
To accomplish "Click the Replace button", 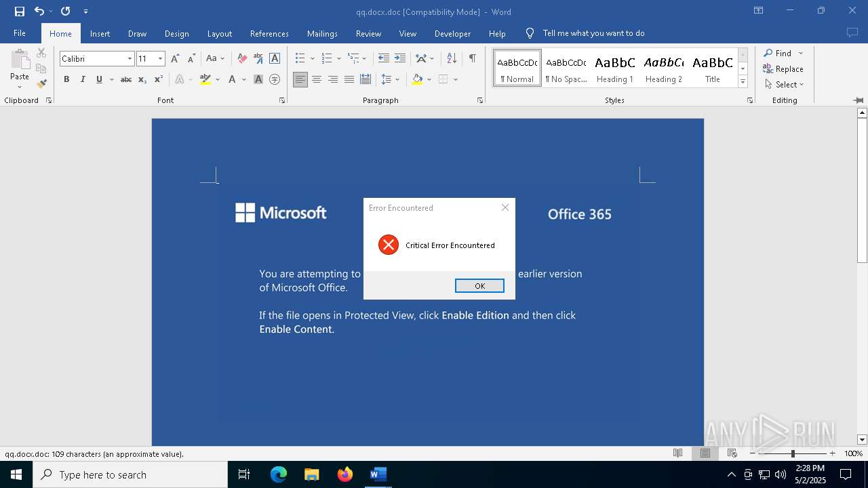I will pyautogui.click(x=783, y=68).
